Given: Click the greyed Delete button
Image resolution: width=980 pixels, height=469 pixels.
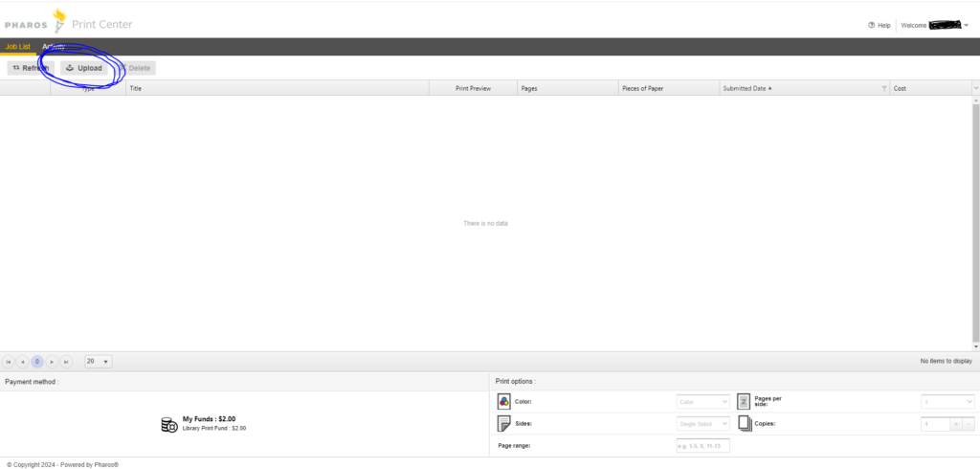Looking at the screenshot, I should coord(134,68).
